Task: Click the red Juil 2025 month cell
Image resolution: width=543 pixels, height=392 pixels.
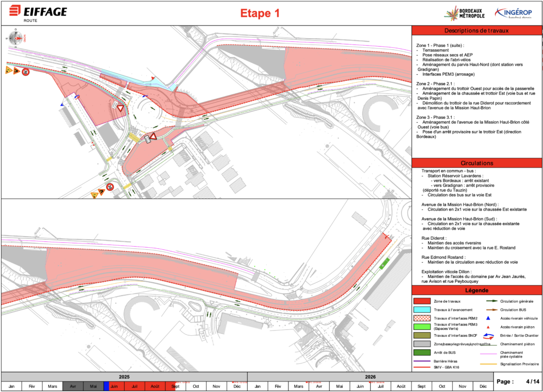Action: point(134,386)
